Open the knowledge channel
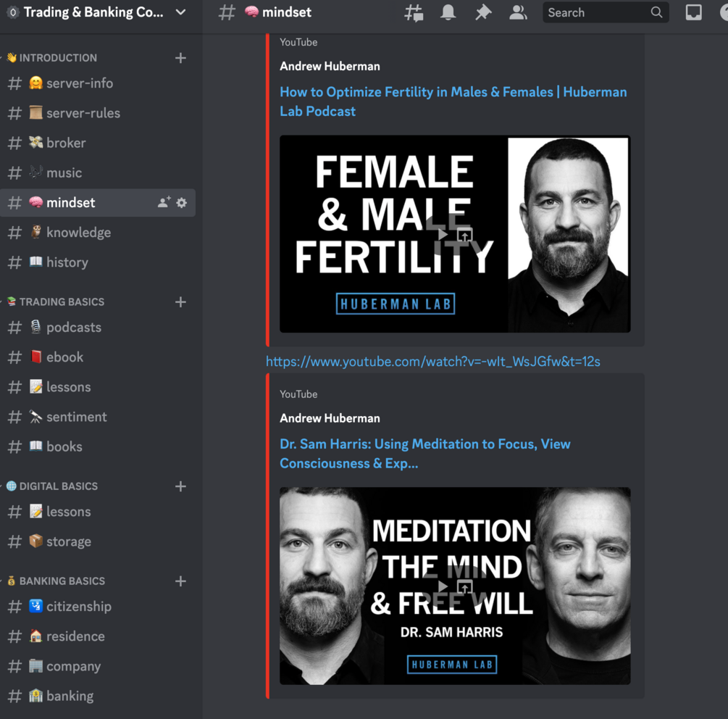The image size is (728, 719). click(x=98, y=232)
